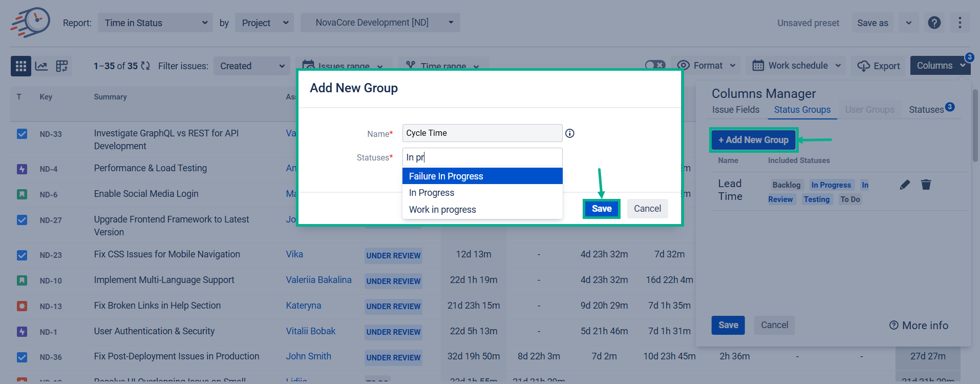Uncheck the ND-23 issue checkbox
The height and width of the screenshot is (384, 980).
(22, 255)
